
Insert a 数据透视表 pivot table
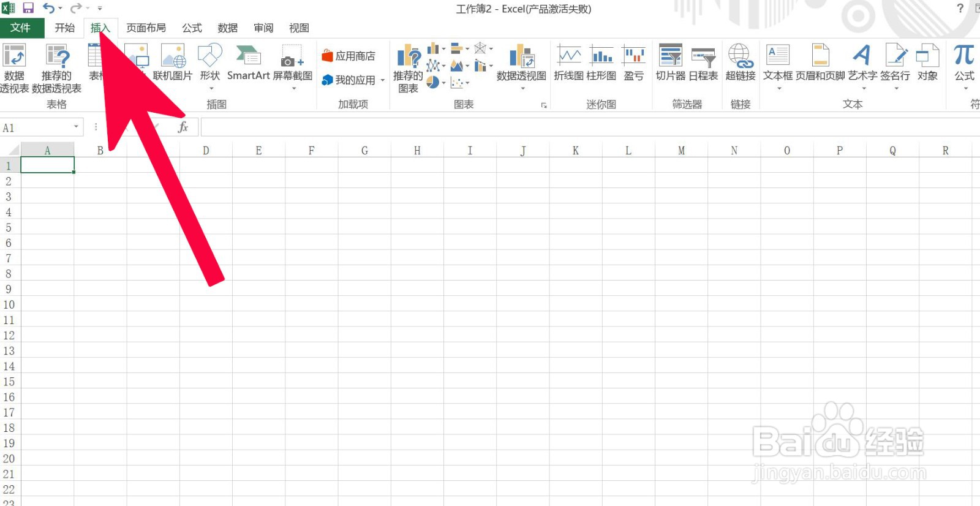(x=14, y=68)
